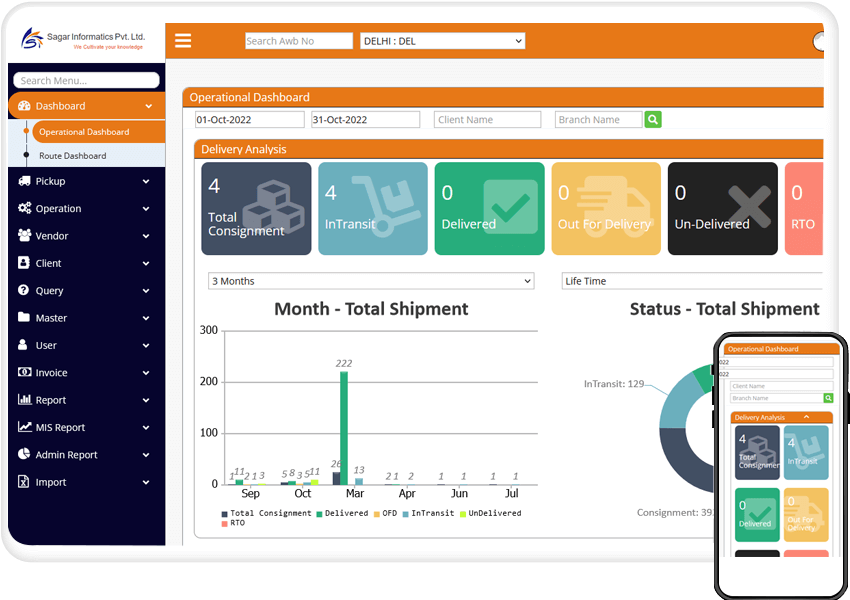Screen dimensions: 850x600
Task: Click the 31-Oct-2022 end date field
Action: 365,119
